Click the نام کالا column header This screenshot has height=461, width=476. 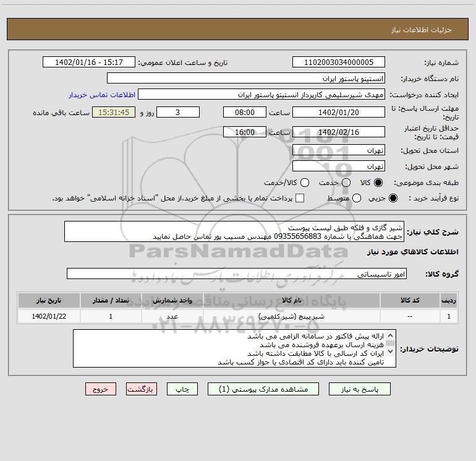coord(291,301)
